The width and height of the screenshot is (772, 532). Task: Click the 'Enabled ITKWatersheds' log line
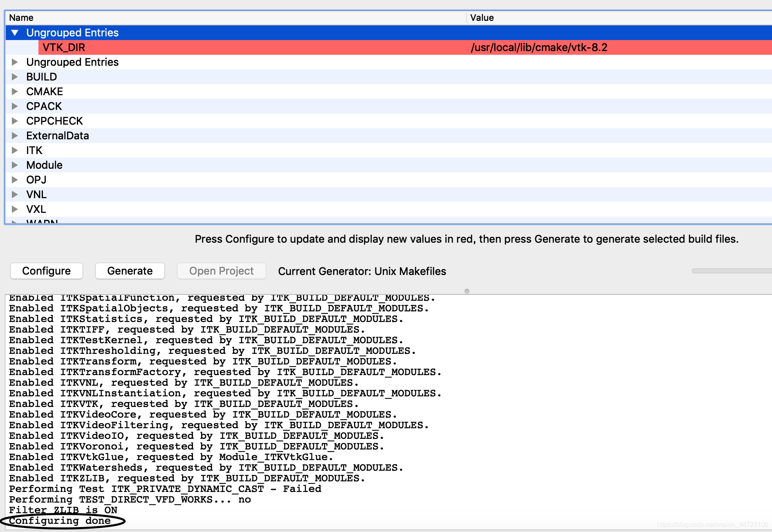pos(206,467)
